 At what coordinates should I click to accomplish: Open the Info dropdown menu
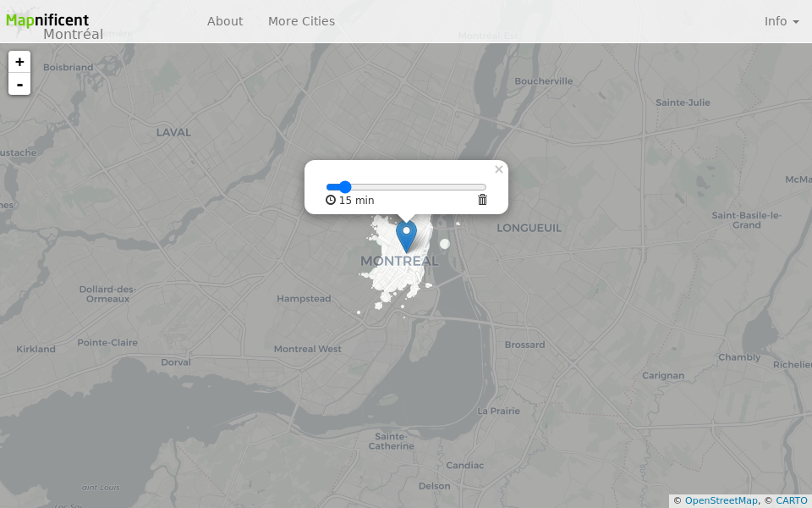[x=781, y=21]
